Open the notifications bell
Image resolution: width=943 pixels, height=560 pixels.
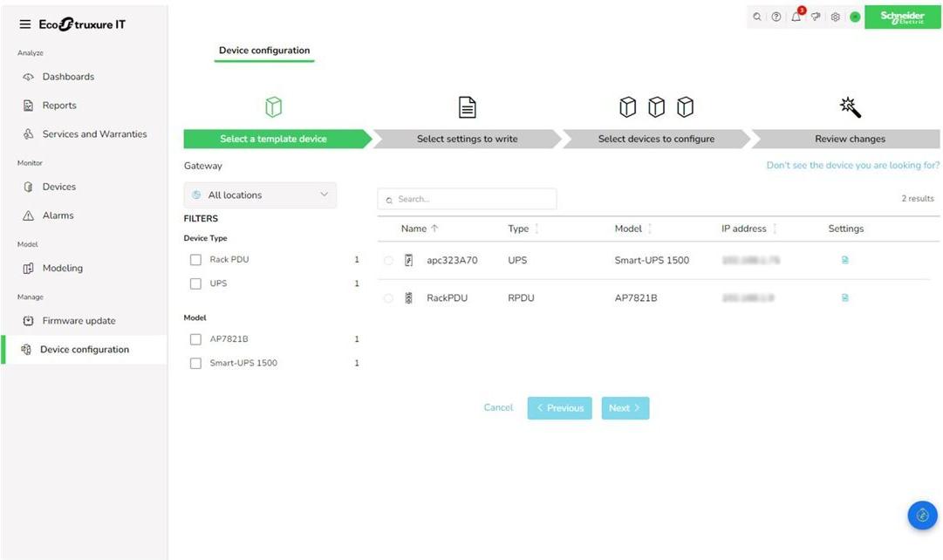[x=796, y=17]
